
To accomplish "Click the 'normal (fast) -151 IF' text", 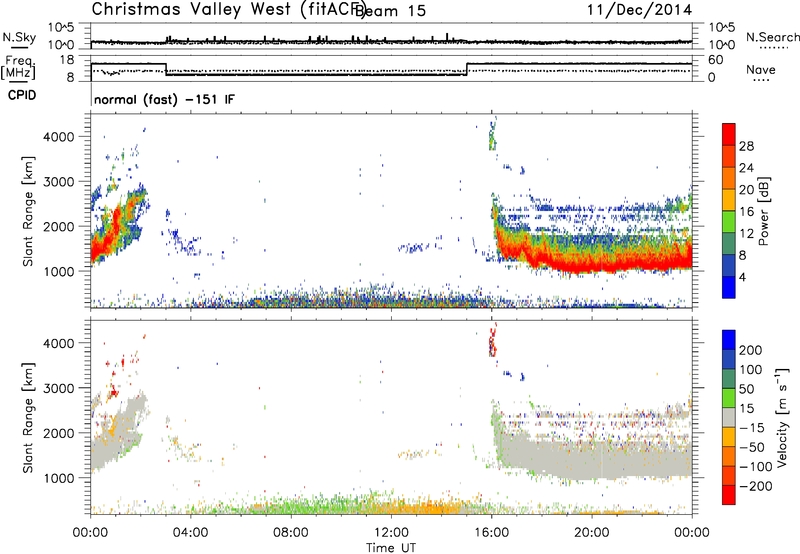I will click(164, 99).
